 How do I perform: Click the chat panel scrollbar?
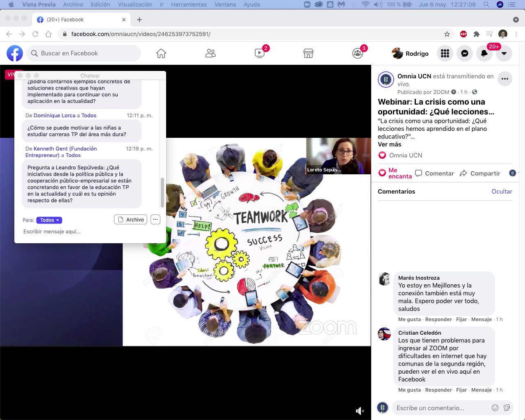pyautogui.click(x=162, y=192)
